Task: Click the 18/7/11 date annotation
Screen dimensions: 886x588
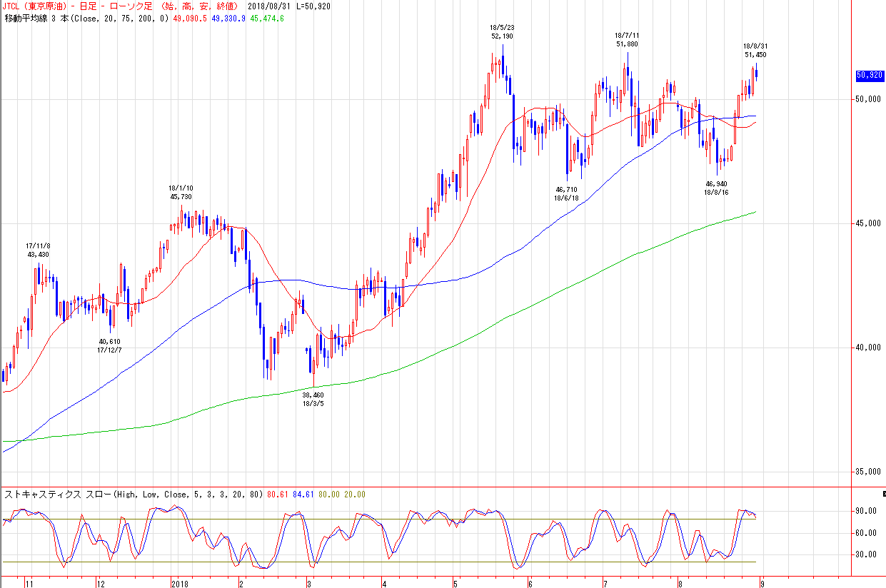Action: point(627,35)
